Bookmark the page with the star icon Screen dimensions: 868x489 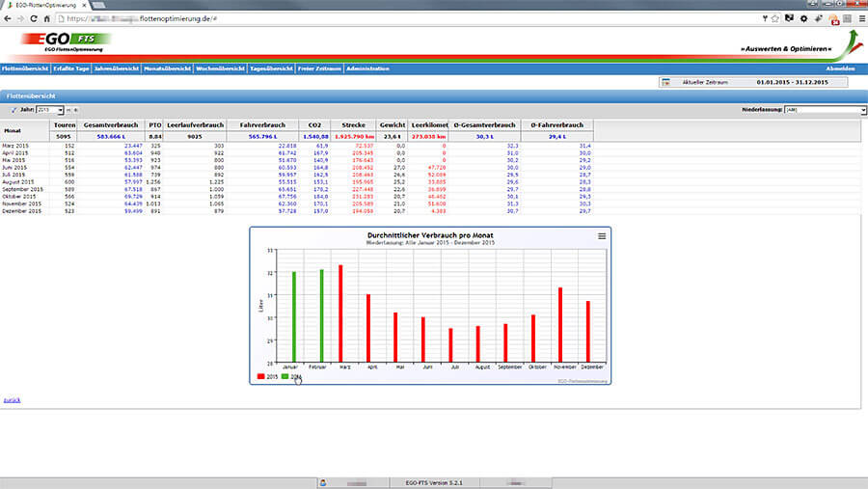click(775, 19)
